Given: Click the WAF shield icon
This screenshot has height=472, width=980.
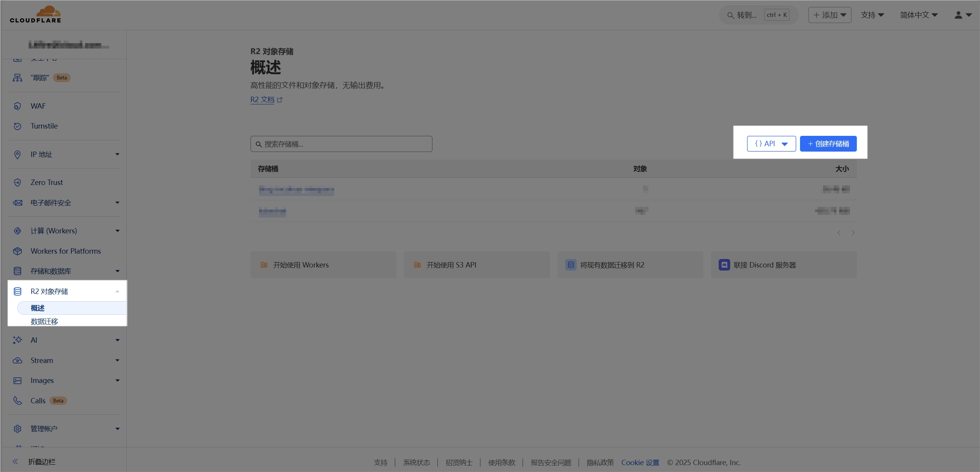Looking at the screenshot, I should coord(17,106).
